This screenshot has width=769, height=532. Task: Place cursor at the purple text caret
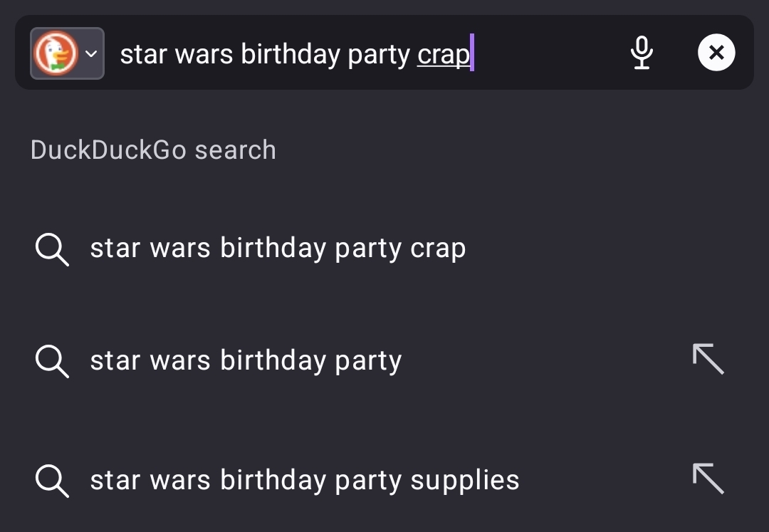[x=472, y=53]
